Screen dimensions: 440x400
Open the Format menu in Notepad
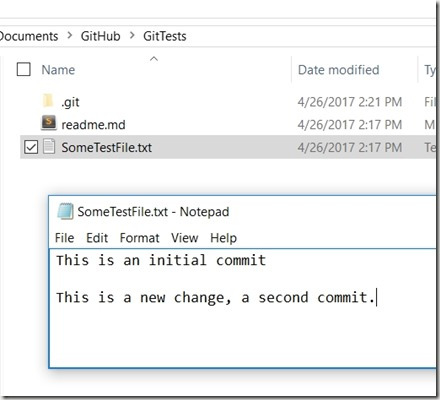(139, 238)
